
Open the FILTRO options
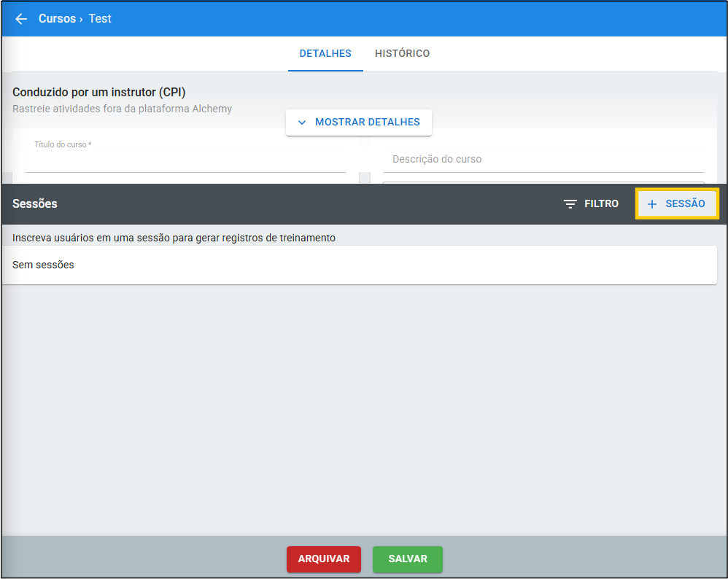tap(592, 204)
